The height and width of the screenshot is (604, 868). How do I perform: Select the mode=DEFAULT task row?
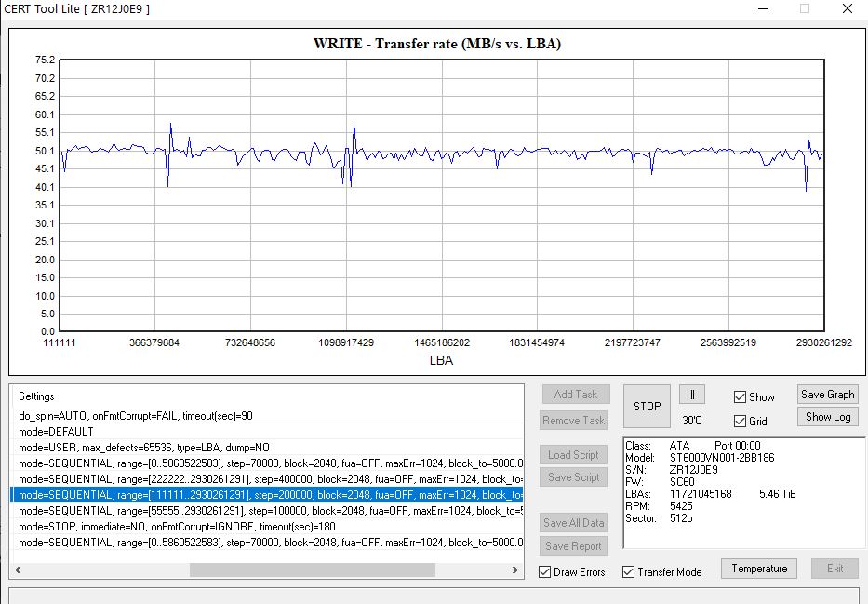(x=267, y=431)
